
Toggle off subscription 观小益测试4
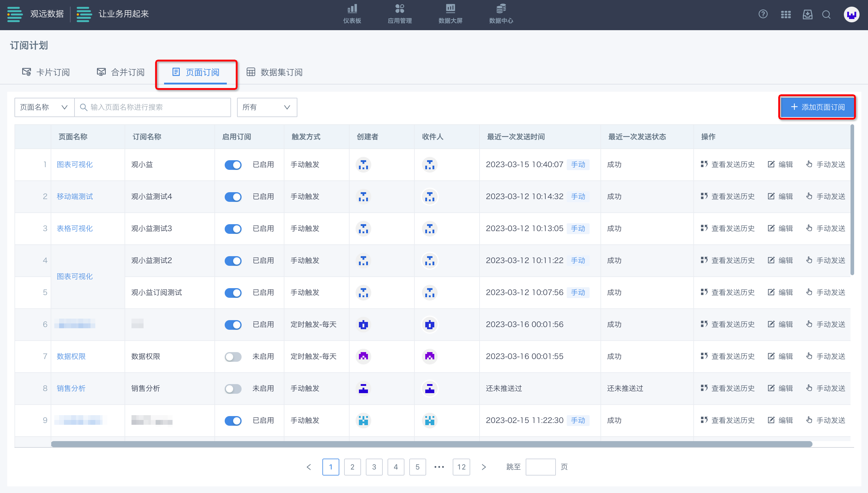pyautogui.click(x=233, y=197)
